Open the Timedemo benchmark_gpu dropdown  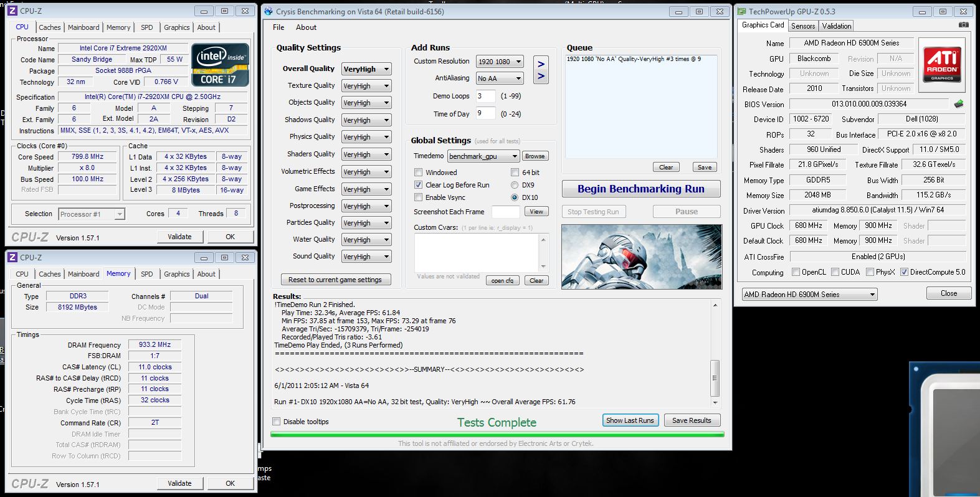[x=483, y=156]
